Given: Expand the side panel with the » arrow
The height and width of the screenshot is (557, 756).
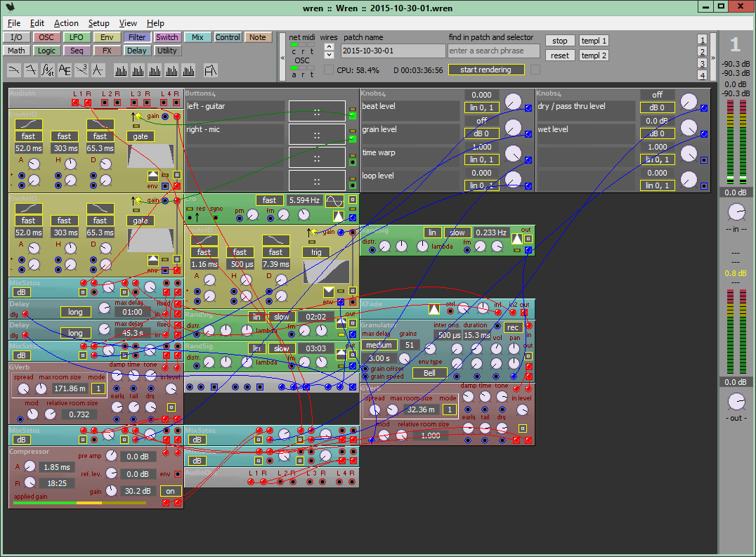Looking at the screenshot, I should click(713, 58).
